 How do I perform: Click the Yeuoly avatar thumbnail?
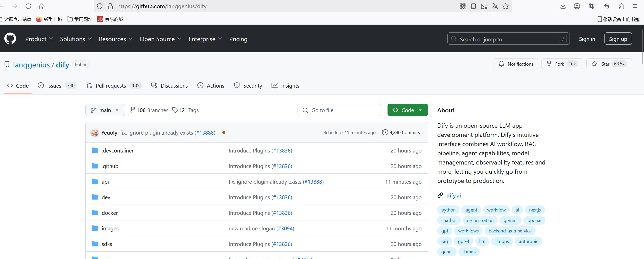coord(95,133)
